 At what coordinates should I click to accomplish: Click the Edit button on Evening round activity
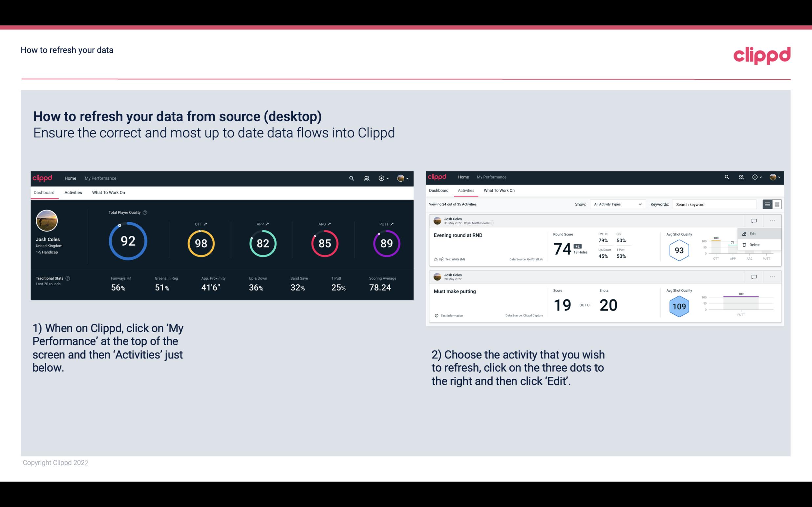tap(753, 233)
